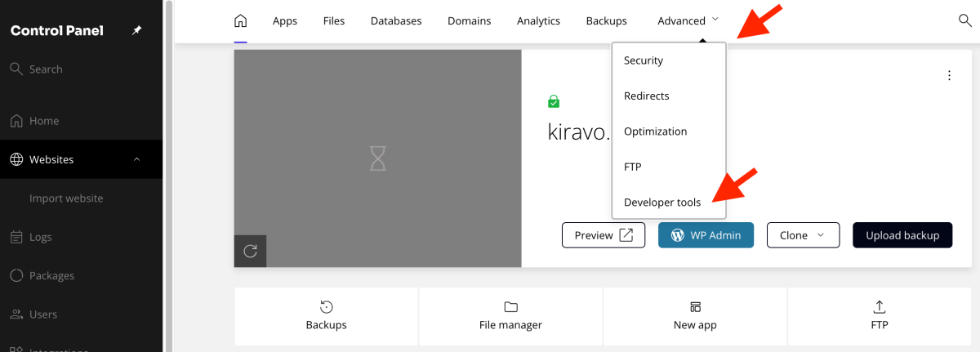Click the pin icon beside Control Panel
The width and height of the screenshot is (980, 352).
(x=136, y=31)
